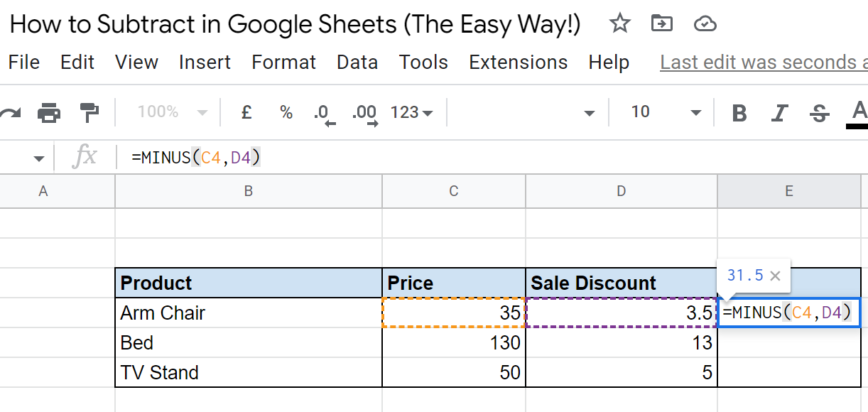868x412 pixels.
Task: Select the price cell containing 35
Action: pos(454,313)
